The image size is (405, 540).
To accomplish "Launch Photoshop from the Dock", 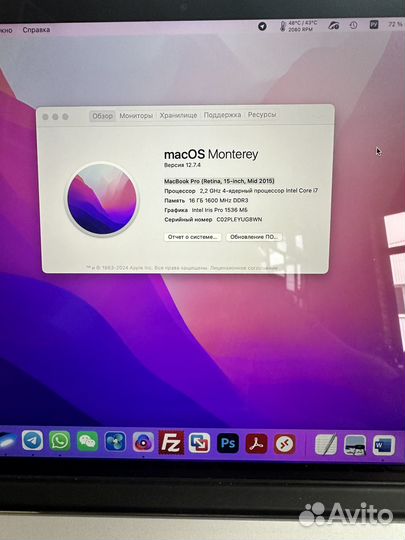I will 228,443.
